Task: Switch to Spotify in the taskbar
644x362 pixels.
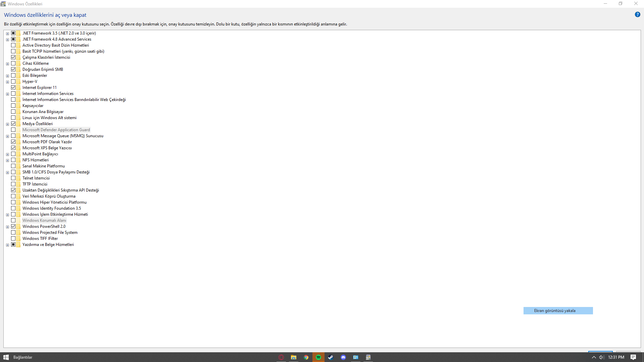Action: tap(318, 357)
